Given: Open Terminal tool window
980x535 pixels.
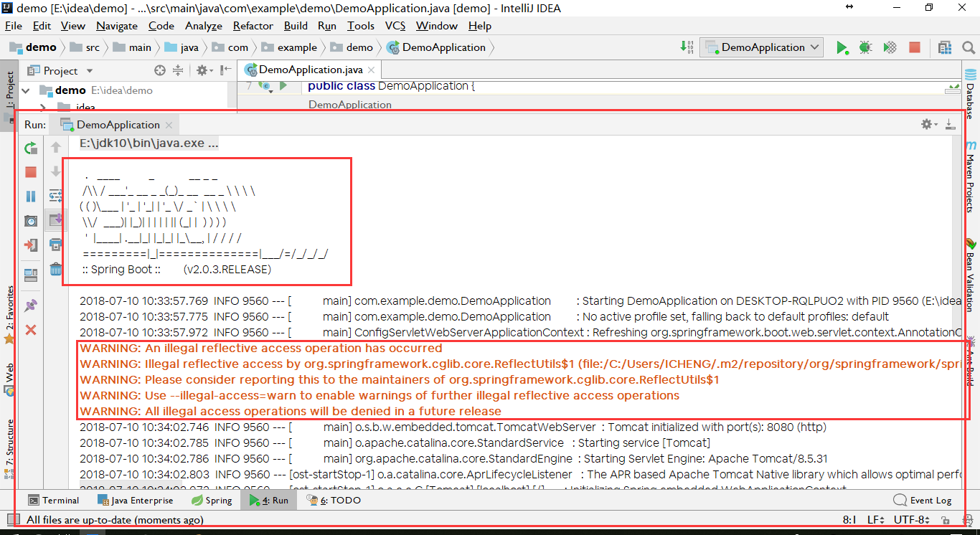Looking at the screenshot, I should [54, 500].
